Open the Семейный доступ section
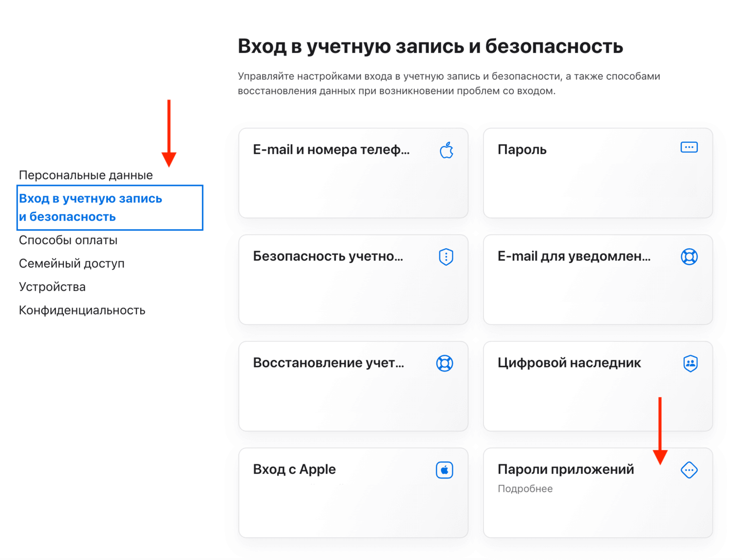742x560 pixels. [x=72, y=263]
